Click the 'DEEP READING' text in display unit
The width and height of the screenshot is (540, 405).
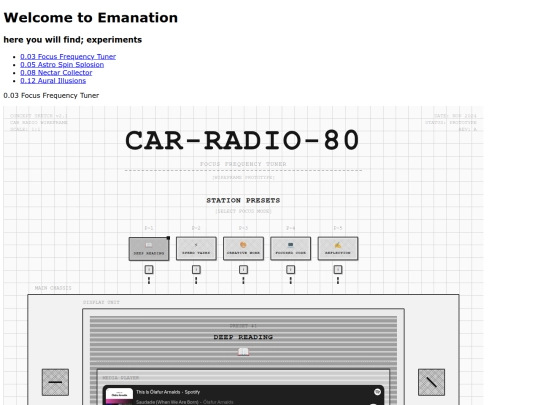(x=243, y=337)
